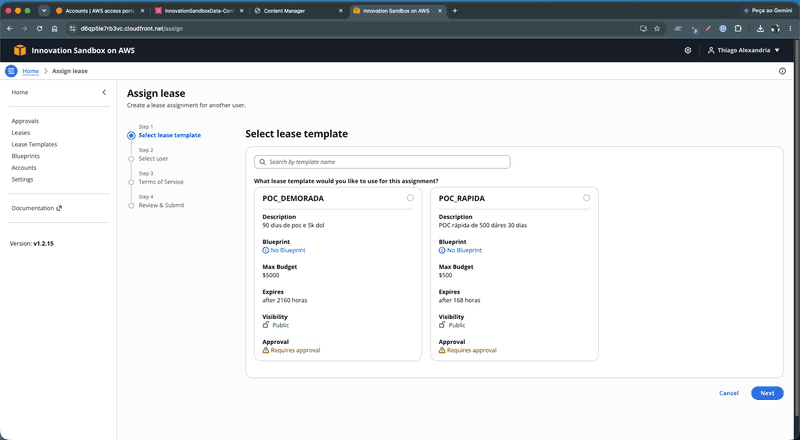Open the browser downloads icon

760,29
